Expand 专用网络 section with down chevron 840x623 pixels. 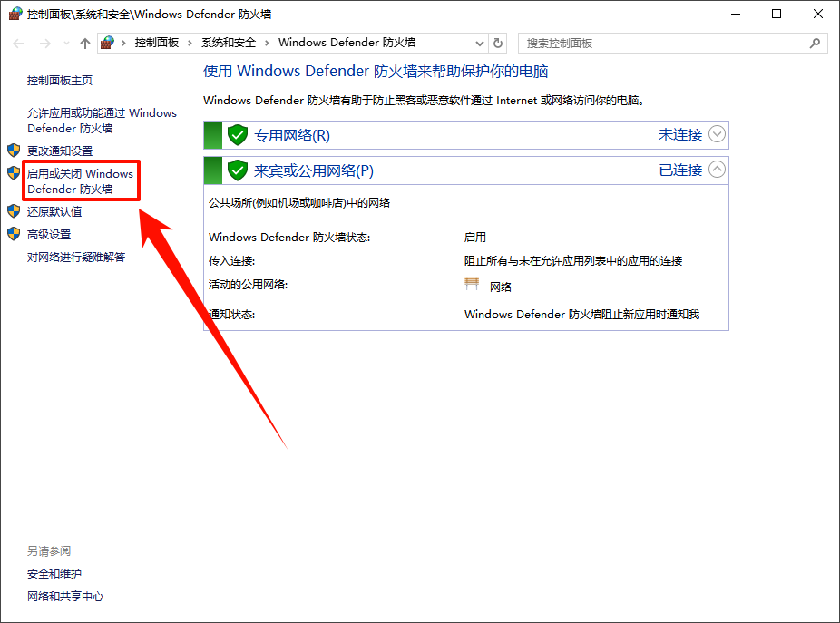point(717,134)
